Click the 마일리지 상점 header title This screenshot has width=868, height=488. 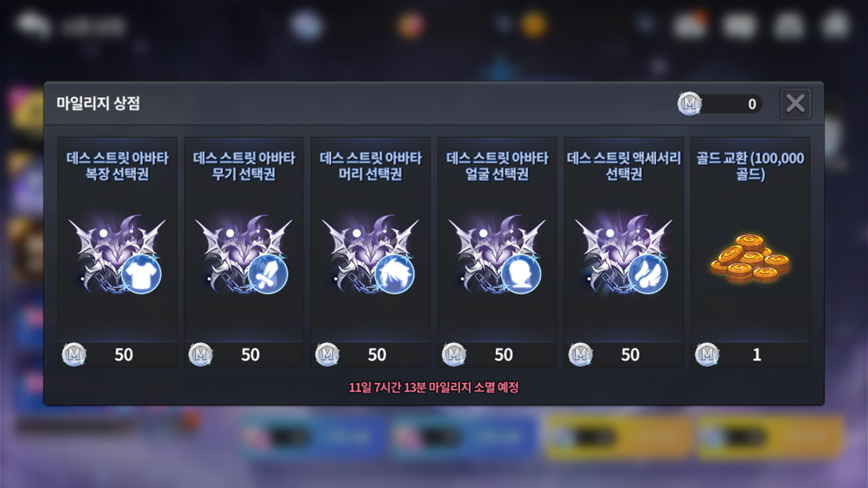98,103
